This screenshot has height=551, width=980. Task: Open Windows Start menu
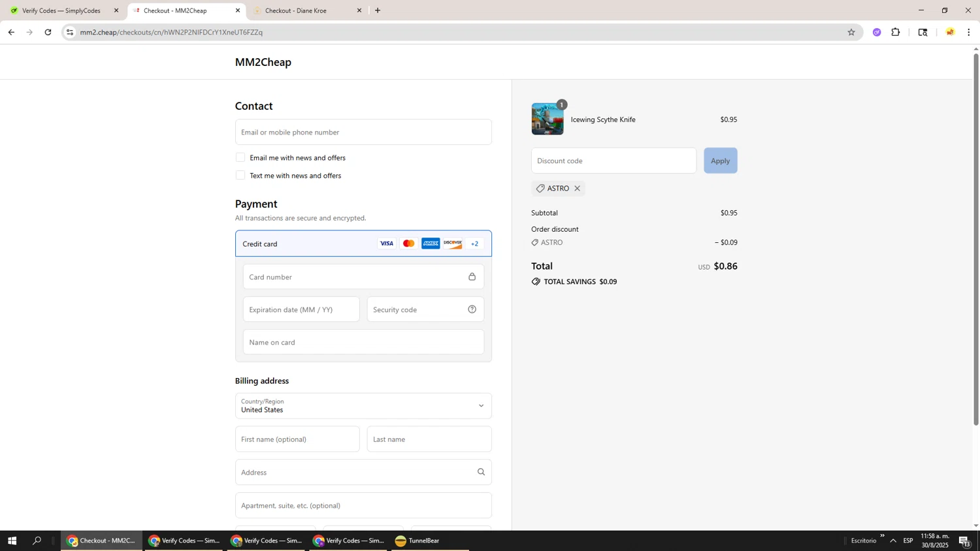click(11, 541)
